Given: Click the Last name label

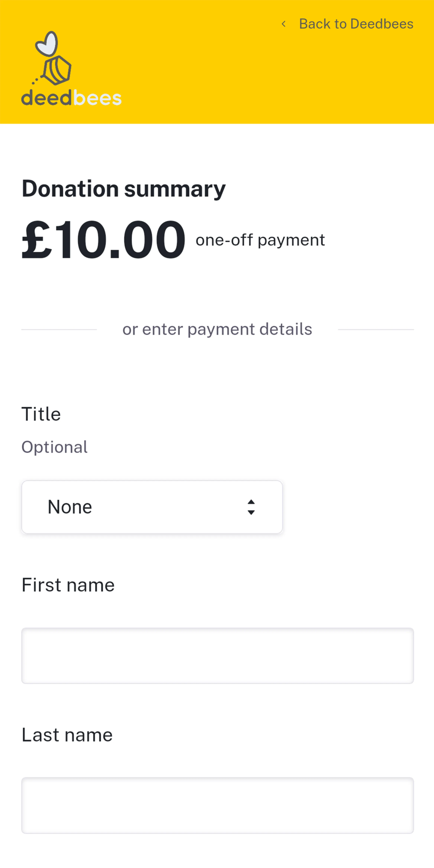Looking at the screenshot, I should coord(67,735).
